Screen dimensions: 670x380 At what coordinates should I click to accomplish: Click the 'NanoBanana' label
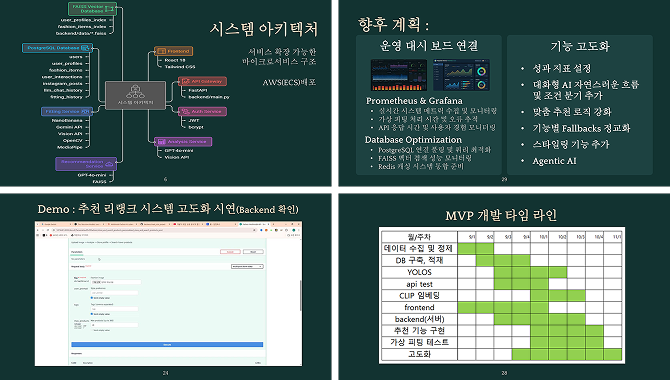click(67, 120)
